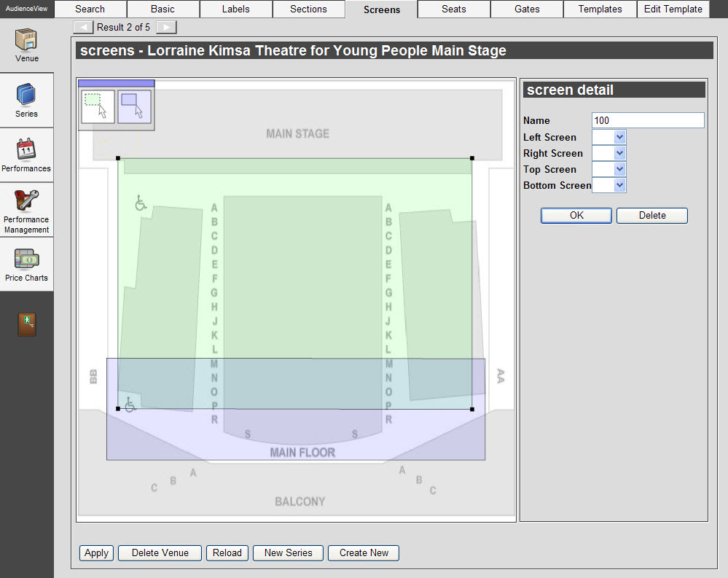Image resolution: width=728 pixels, height=578 pixels.
Task: Switch to the Search tab
Action: tap(90, 9)
